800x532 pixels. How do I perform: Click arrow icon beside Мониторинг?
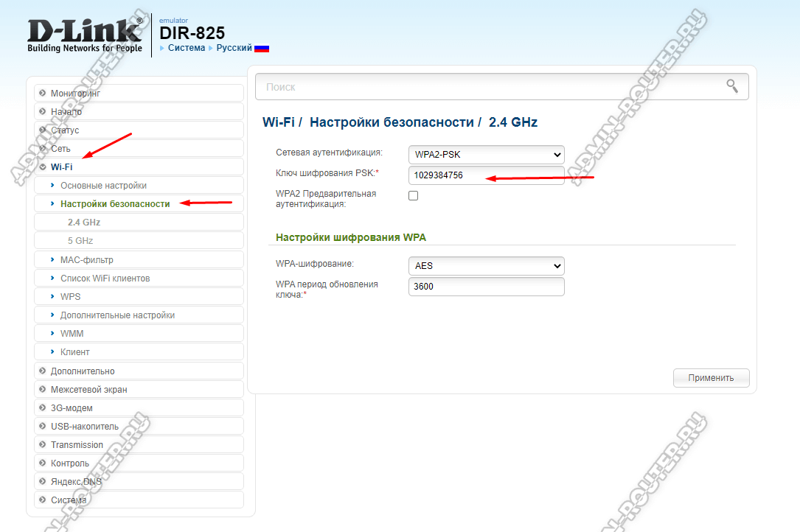coord(43,94)
